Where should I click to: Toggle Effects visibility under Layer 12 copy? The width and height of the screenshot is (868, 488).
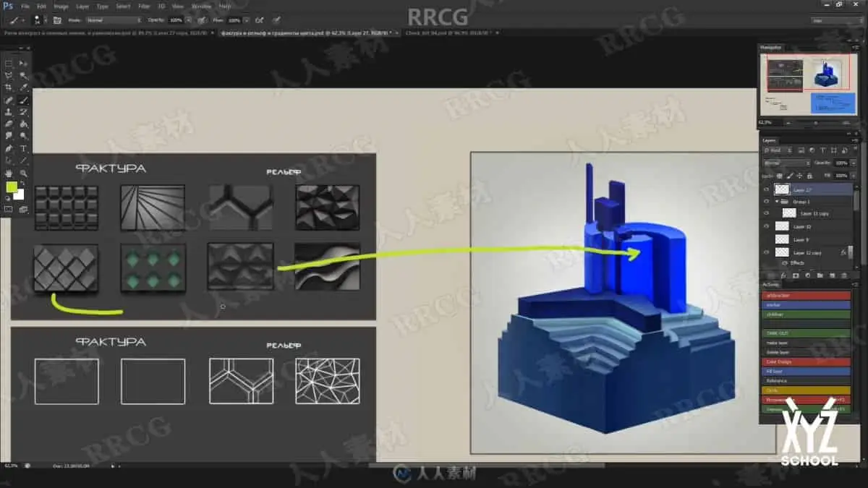[x=785, y=263]
